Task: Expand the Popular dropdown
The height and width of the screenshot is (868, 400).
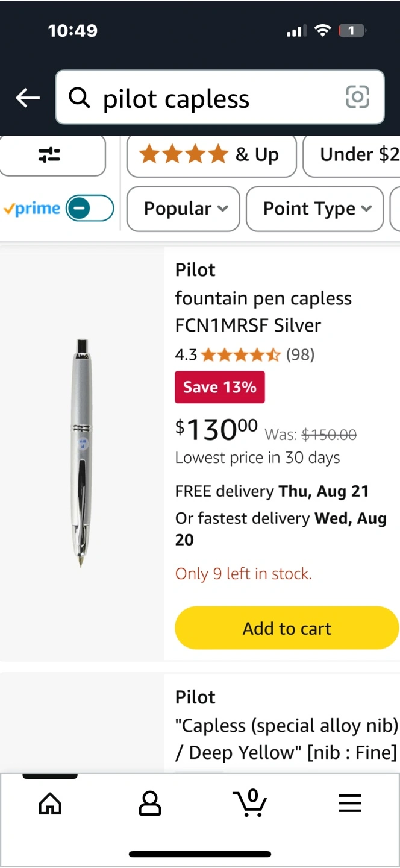Action: [183, 209]
